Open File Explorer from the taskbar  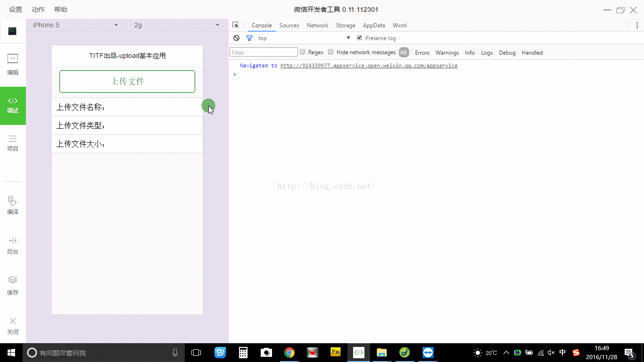point(382,353)
